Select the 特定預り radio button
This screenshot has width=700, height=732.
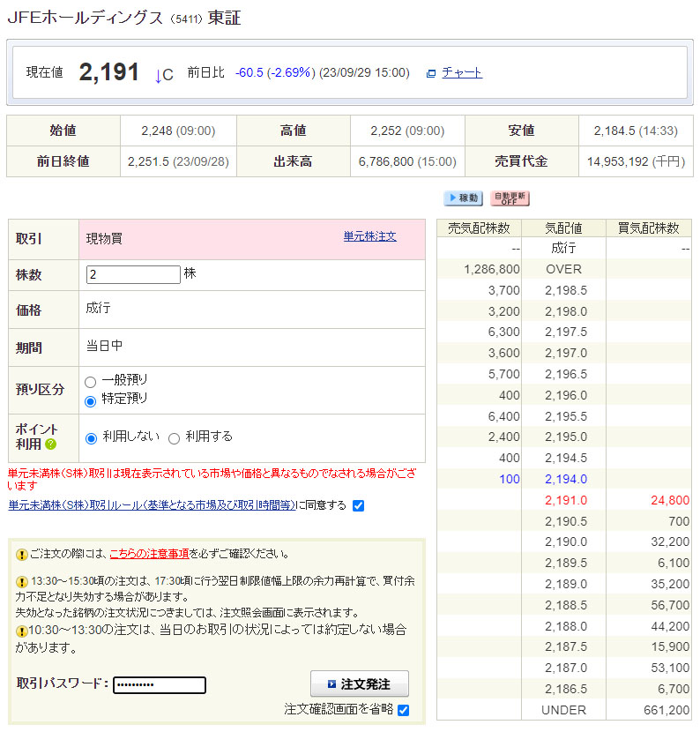(x=91, y=401)
